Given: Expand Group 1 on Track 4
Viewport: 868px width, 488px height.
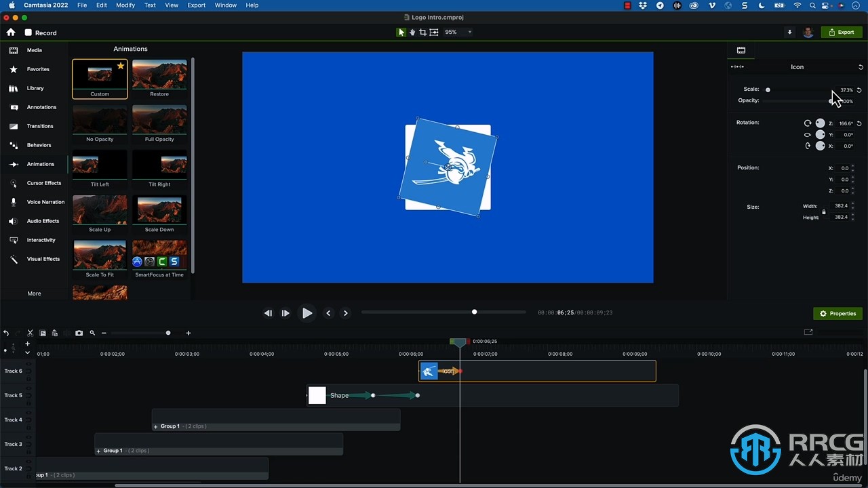Looking at the screenshot, I should point(156,426).
